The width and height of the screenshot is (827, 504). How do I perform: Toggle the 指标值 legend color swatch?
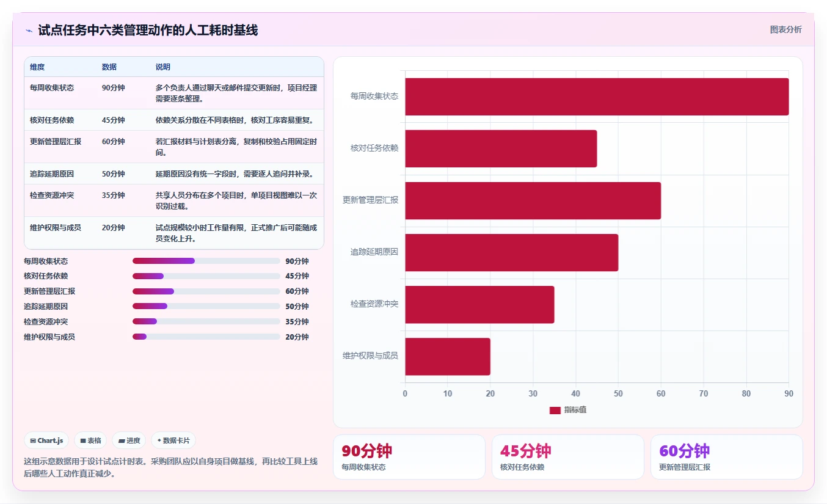pyautogui.click(x=555, y=411)
